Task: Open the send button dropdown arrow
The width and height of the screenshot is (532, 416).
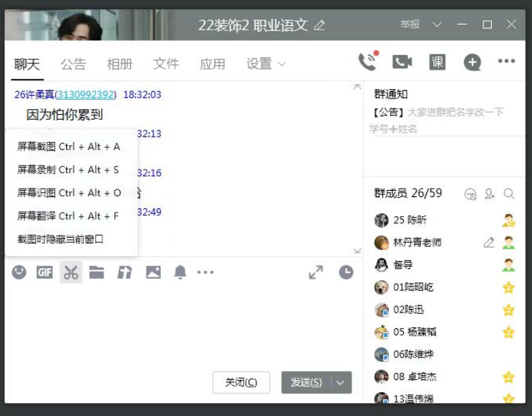Action: pyautogui.click(x=340, y=382)
